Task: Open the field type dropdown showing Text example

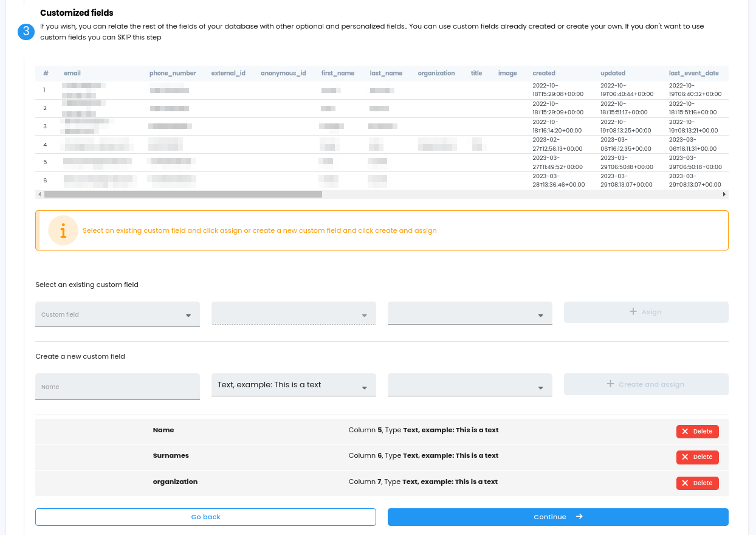Action: (294, 385)
